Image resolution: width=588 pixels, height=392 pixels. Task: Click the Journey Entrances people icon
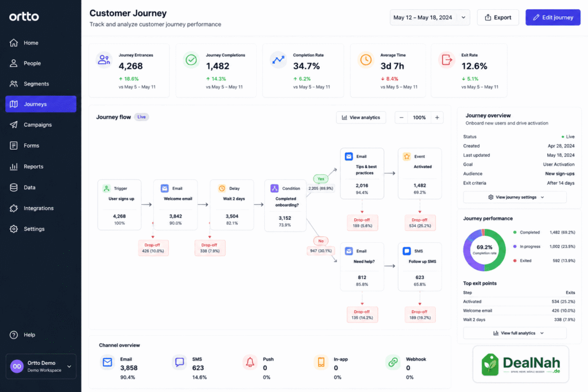pyautogui.click(x=104, y=60)
